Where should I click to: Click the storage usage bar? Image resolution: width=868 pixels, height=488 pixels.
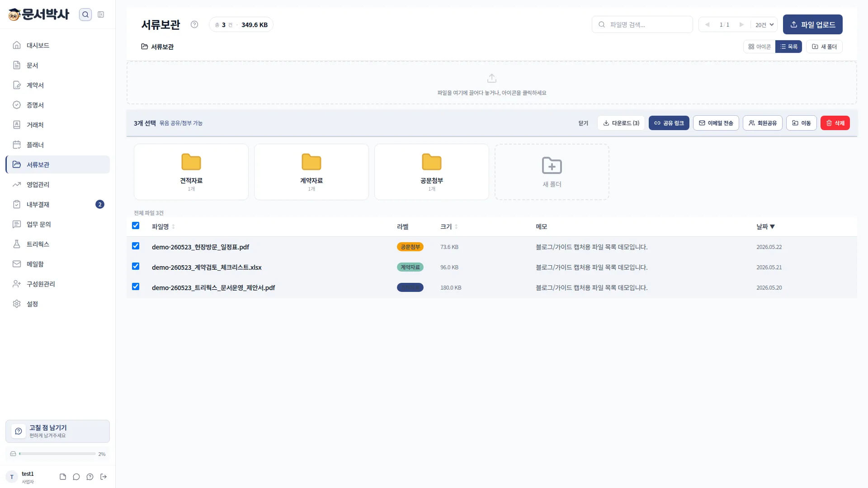pos(57,454)
